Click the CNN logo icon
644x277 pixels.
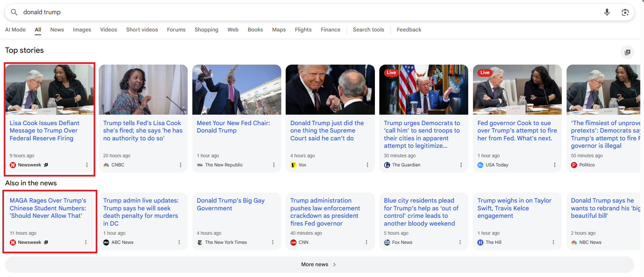click(x=293, y=243)
